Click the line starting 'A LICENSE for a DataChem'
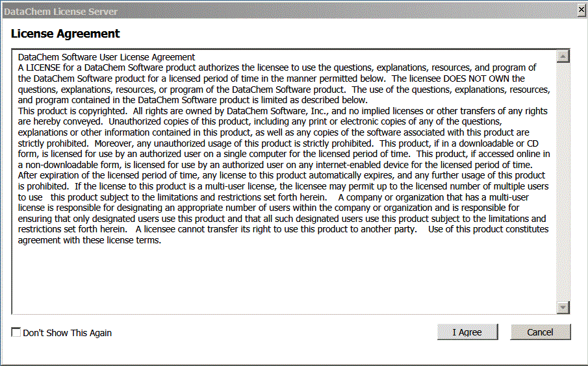 click(277, 67)
